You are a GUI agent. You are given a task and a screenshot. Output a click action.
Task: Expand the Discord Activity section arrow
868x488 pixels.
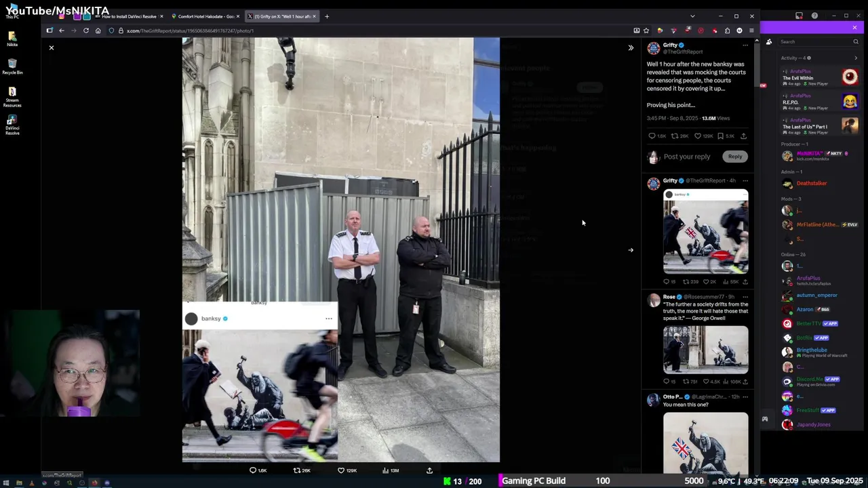click(856, 58)
